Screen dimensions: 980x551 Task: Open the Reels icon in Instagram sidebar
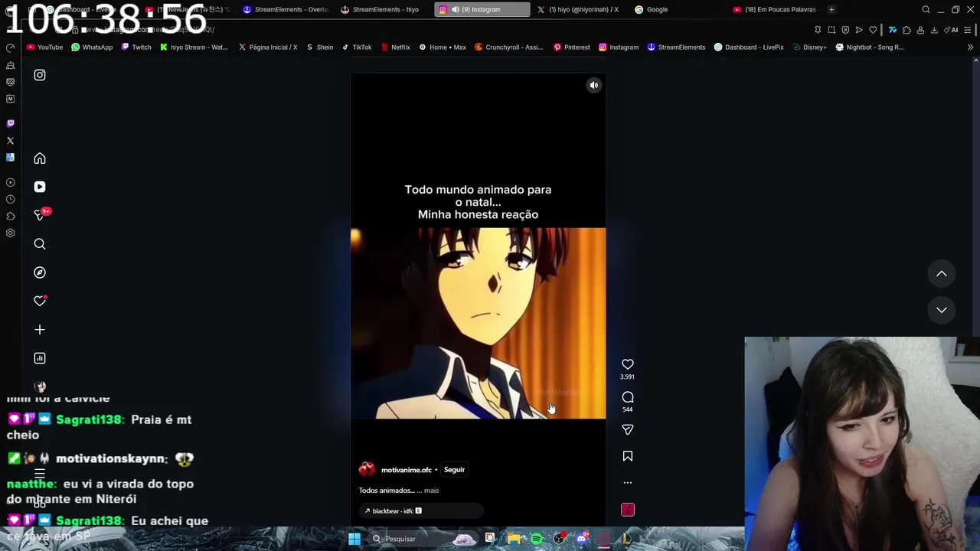[x=40, y=187]
